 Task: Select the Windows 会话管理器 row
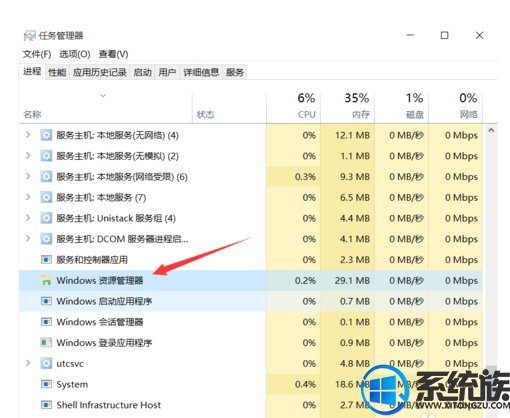[251, 322]
